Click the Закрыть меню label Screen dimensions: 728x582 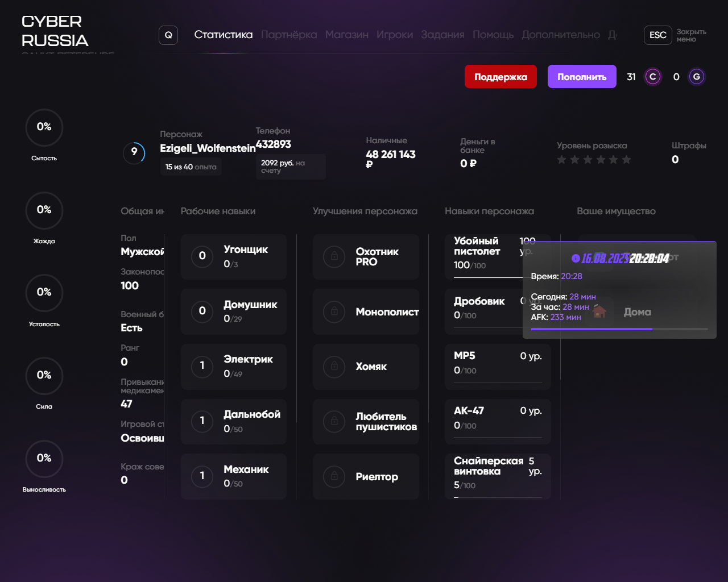coord(692,35)
